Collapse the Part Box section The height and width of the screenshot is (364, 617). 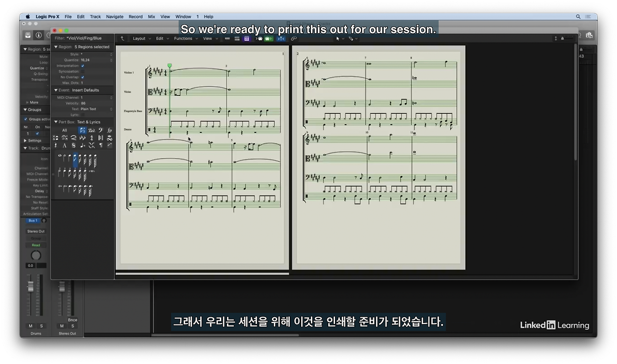click(x=56, y=122)
